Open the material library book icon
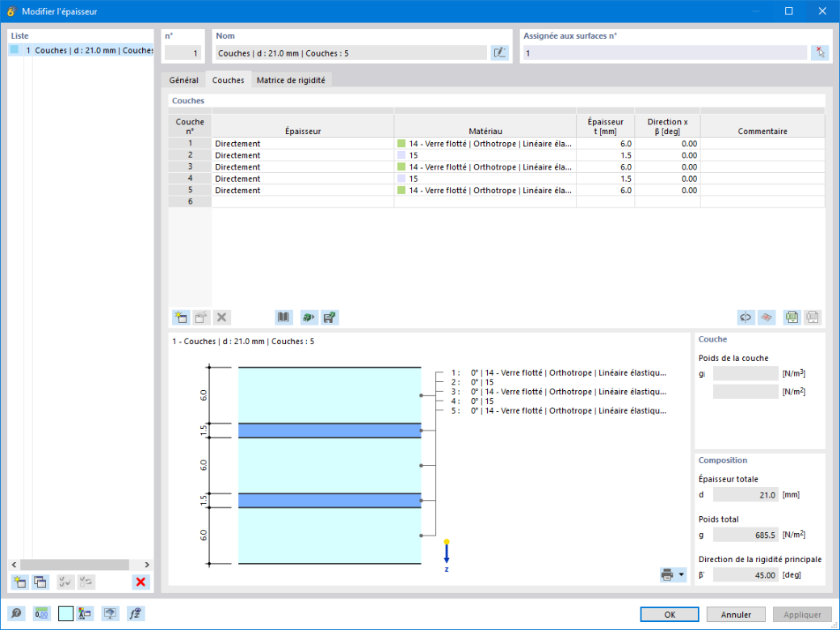840x630 pixels. point(283,317)
